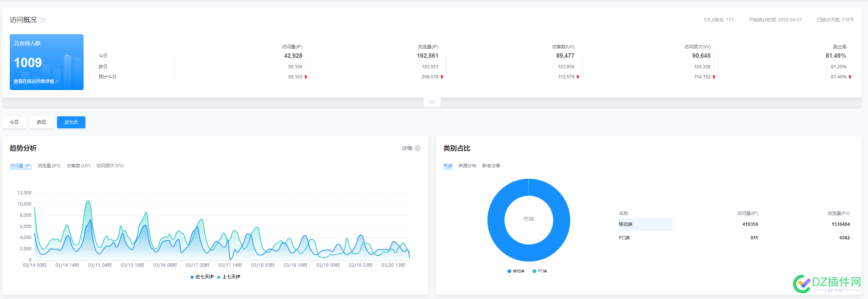Image resolution: width=868 pixels, height=299 pixels.
Task: Switch to 访问频次 (VV) trend tab
Action: click(x=110, y=166)
